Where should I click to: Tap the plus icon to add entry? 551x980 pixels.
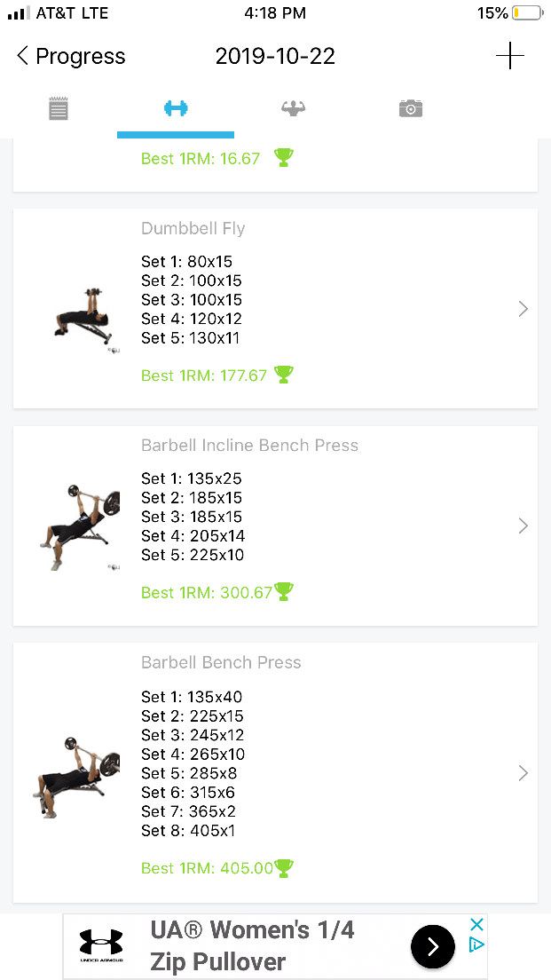click(x=509, y=56)
